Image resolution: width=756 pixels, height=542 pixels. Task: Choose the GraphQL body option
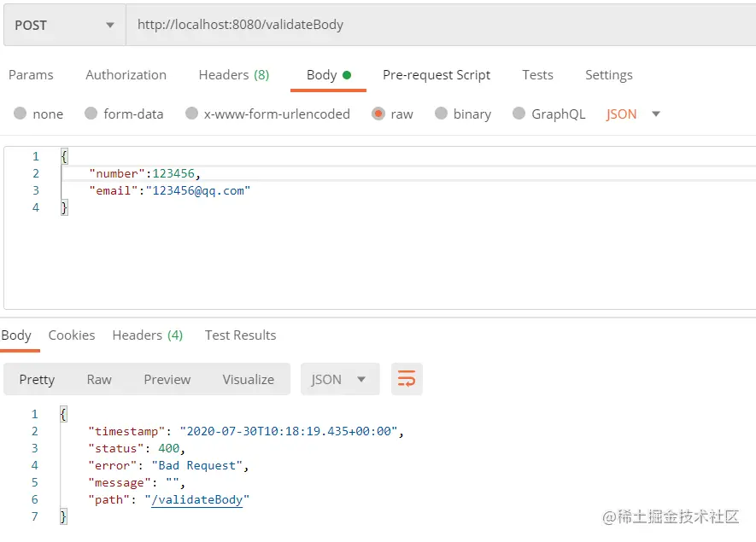(519, 114)
